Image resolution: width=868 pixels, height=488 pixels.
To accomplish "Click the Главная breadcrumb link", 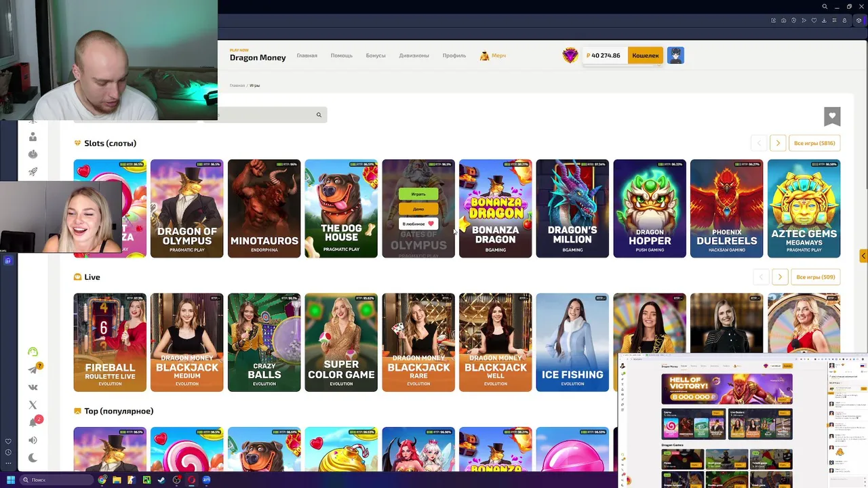I will point(237,85).
